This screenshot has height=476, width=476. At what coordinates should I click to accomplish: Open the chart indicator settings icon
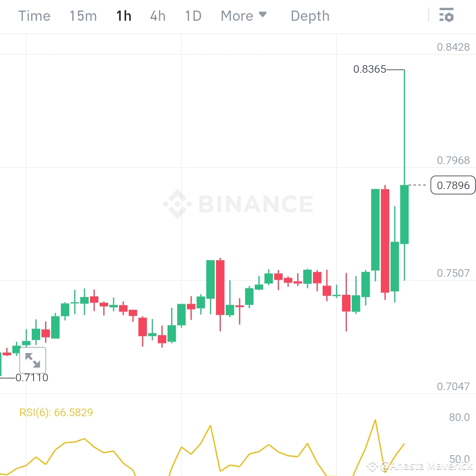coord(447,15)
